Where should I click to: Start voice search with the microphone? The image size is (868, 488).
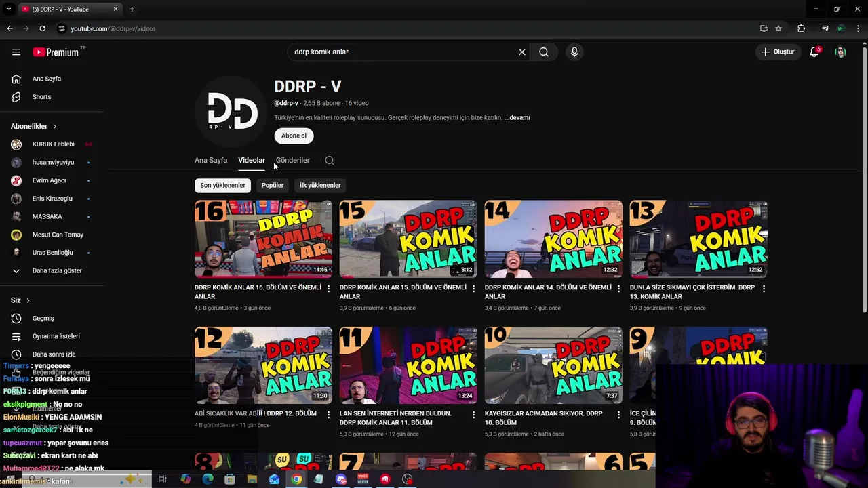(x=574, y=52)
